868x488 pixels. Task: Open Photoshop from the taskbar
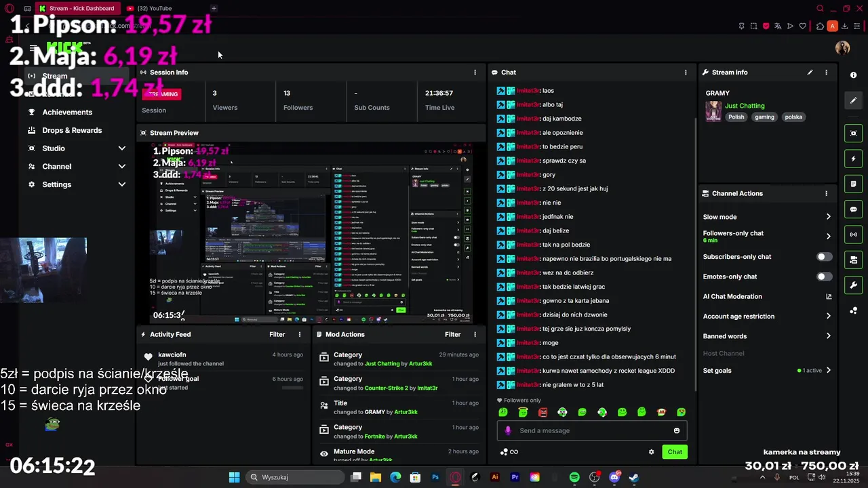tap(435, 477)
